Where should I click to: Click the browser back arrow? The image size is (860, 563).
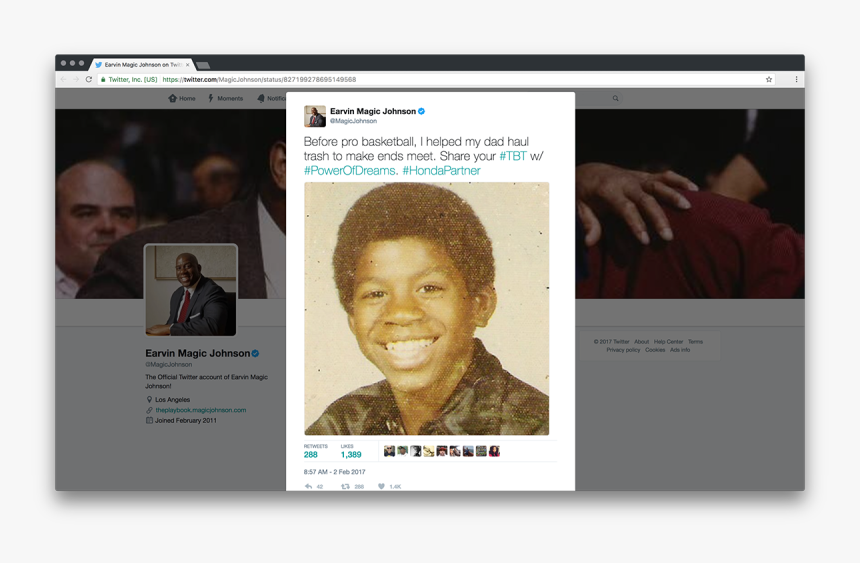click(x=63, y=80)
